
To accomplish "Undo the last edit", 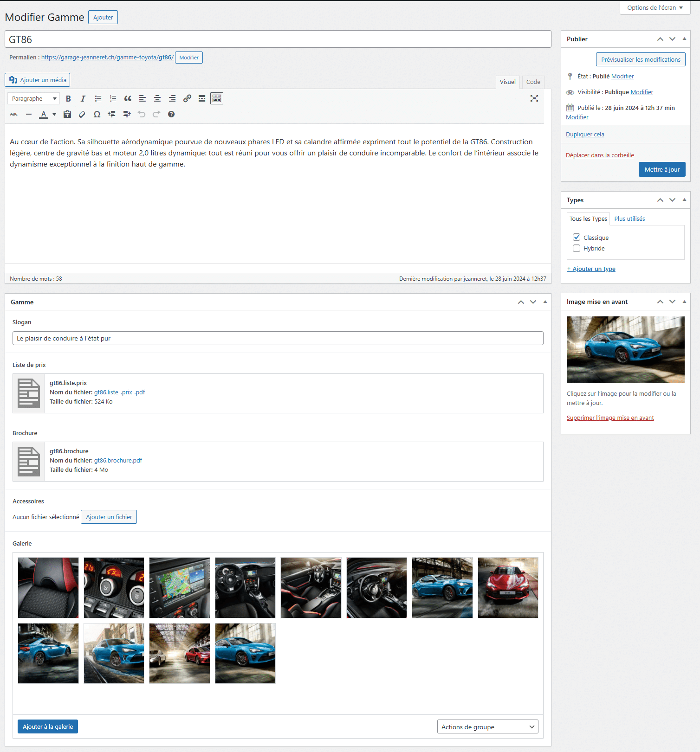I will coord(142,114).
